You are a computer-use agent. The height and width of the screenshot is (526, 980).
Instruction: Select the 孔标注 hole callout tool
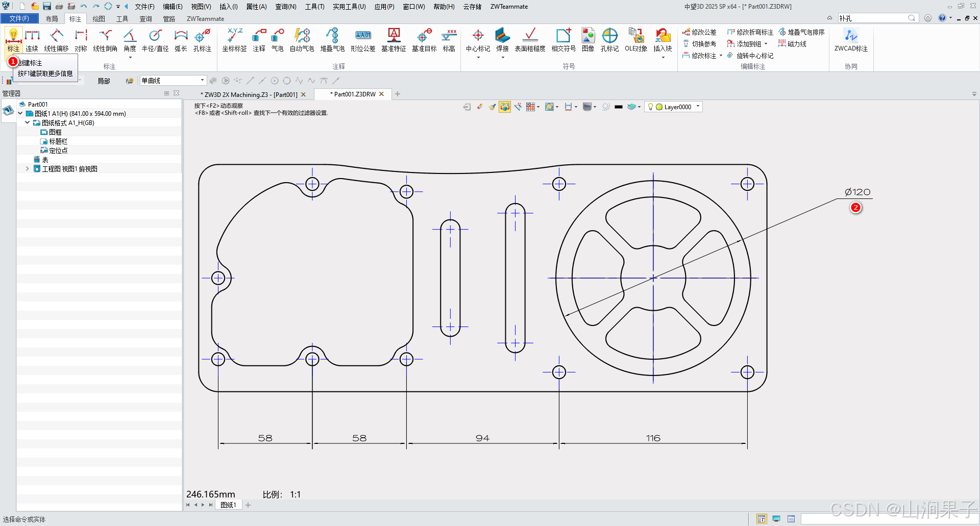tap(202, 40)
